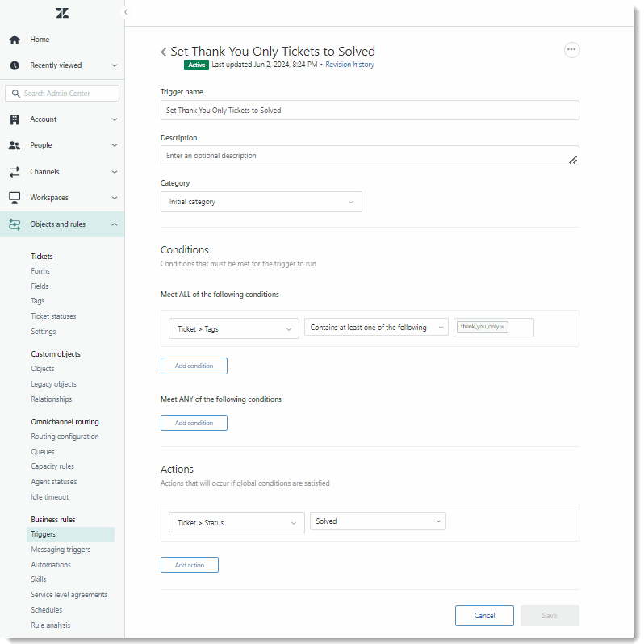The image size is (644, 644).
Task: Click the description field resize handle
Action: click(x=573, y=160)
